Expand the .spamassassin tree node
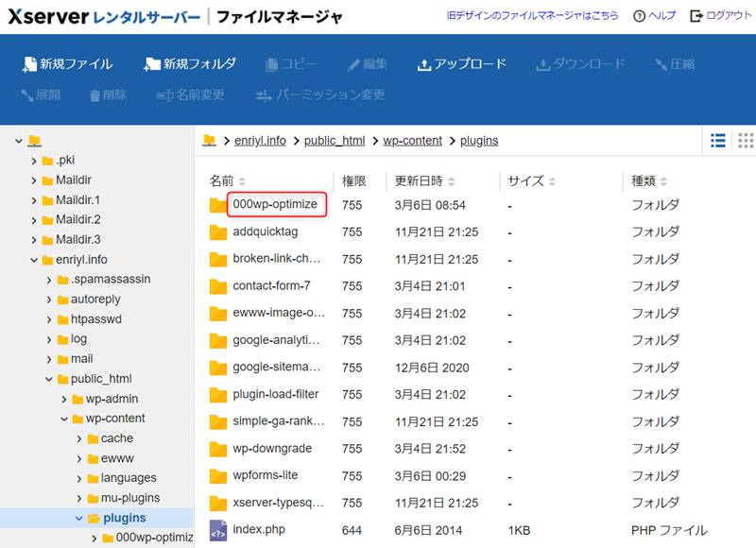Screen dimensions: 756x548 click(x=49, y=280)
